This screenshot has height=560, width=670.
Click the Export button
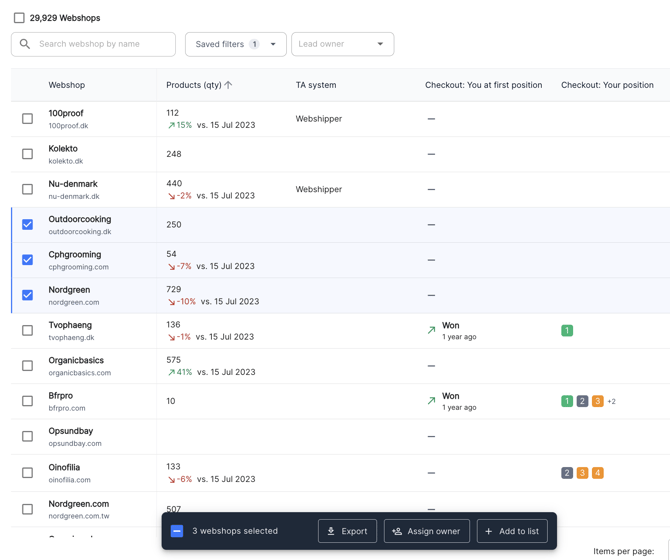click(x=347, y=531)
